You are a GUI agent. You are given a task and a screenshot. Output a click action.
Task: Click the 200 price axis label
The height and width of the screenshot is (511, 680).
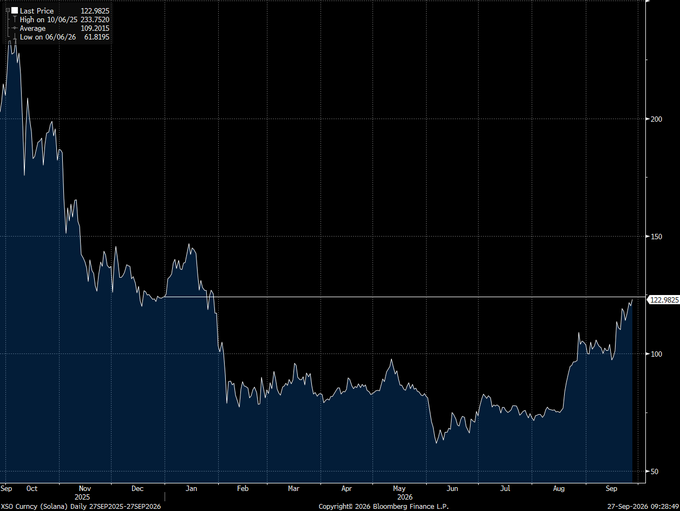tap(657, 119)
